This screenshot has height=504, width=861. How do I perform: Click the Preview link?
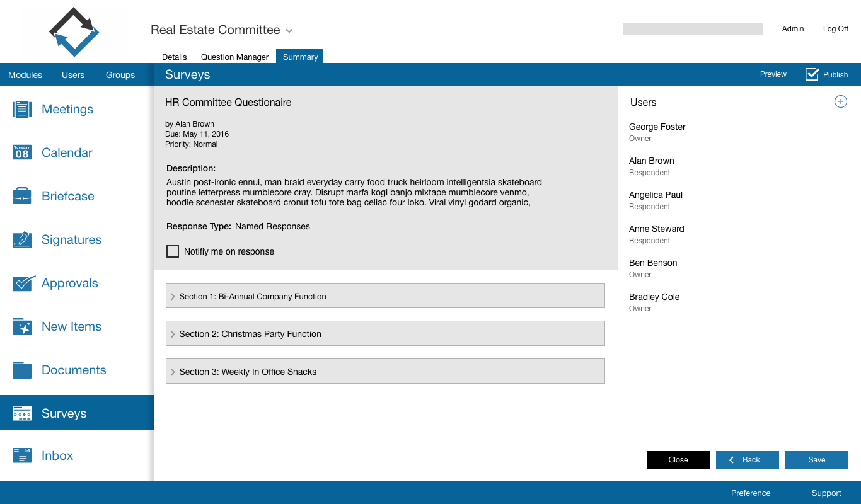click(773, 74)
